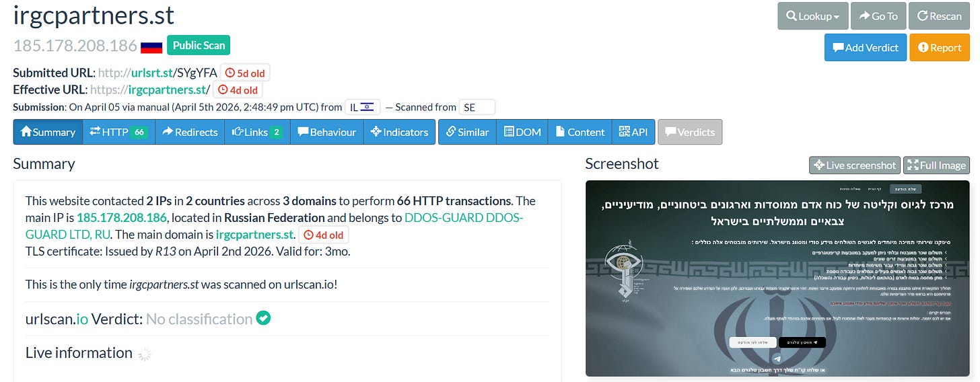Open the Summary tab
Viewport: 980px width, 382px height.
[x=48, y=132]
